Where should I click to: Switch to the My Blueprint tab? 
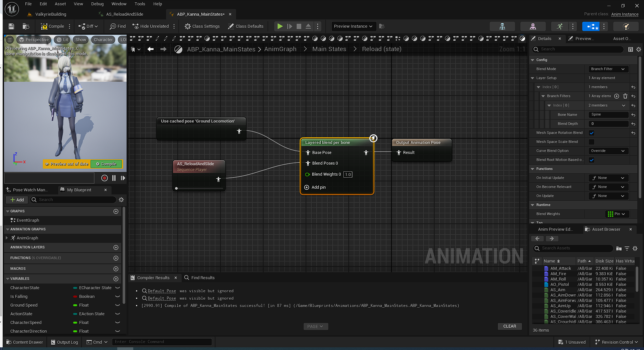pyautogui.click(x=79, y=190)
